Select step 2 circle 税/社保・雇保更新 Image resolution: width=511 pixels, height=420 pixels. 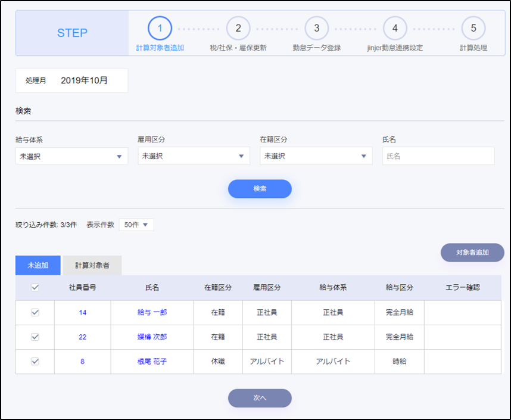[x=238, y=28]
